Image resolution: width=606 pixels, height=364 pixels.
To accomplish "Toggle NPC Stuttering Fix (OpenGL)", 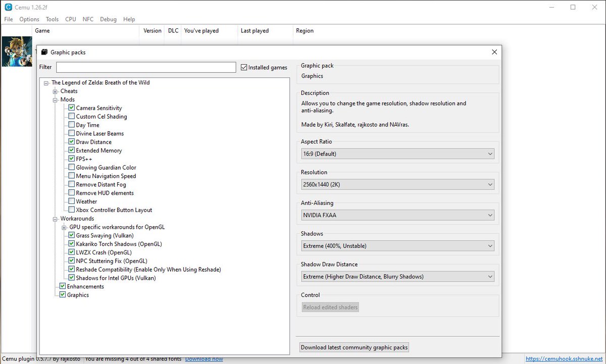I will click(x=72, y=261).
